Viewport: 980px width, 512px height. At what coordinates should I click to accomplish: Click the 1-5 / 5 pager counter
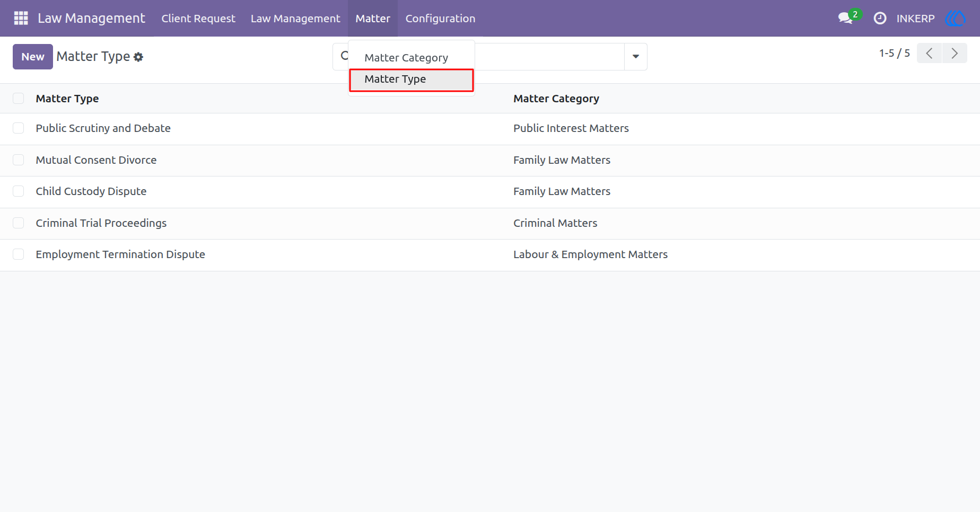tap(895, 53)
